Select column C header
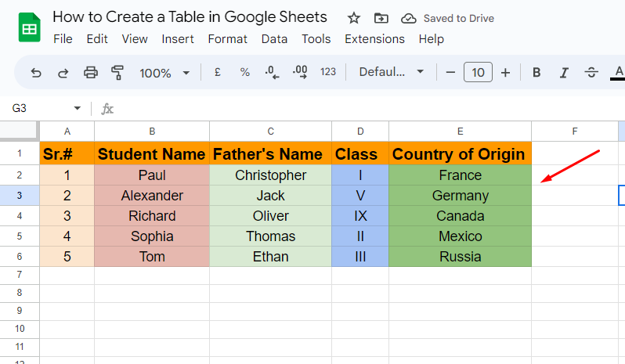Viewport: 625px width, 364px height. 271,132
